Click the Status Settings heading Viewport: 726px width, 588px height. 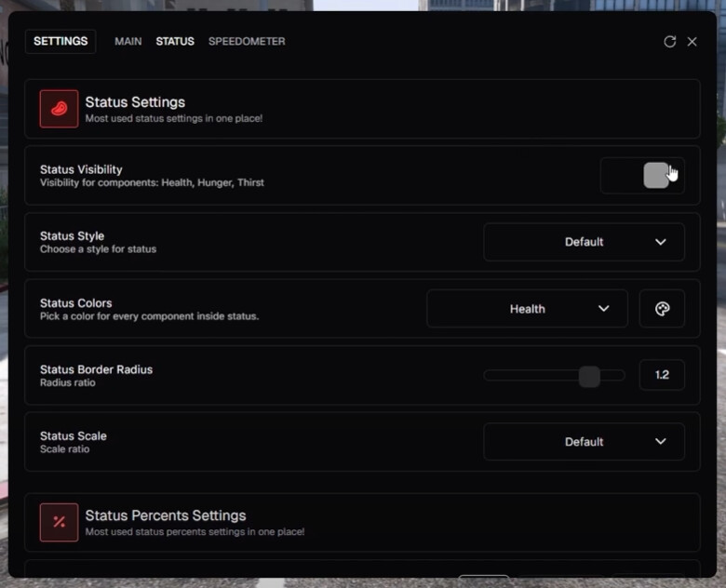click(x=135, y=102)
